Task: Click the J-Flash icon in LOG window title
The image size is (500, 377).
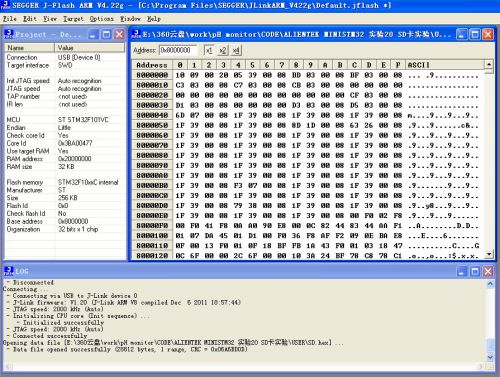Action: pyautogui.click(x=9, y=271)
